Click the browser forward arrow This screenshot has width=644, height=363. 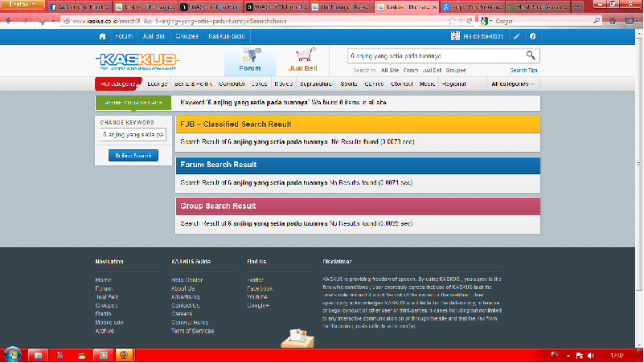26,21
